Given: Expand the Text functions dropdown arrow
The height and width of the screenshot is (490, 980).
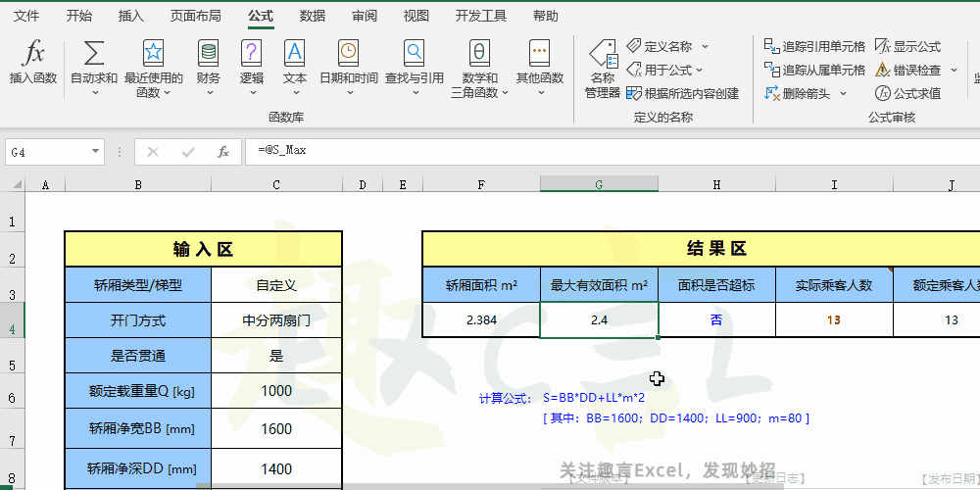Looking at the screenshot, I should (296, 92).
